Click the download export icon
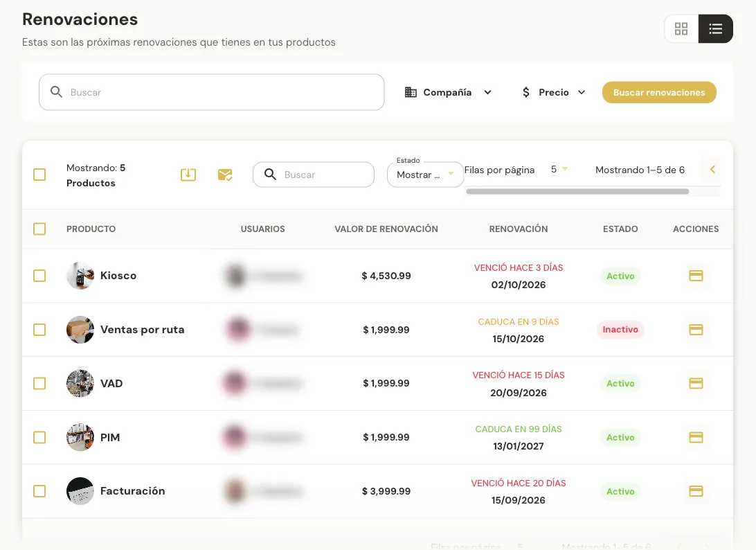Screen dimensions: 756x550 188,175
